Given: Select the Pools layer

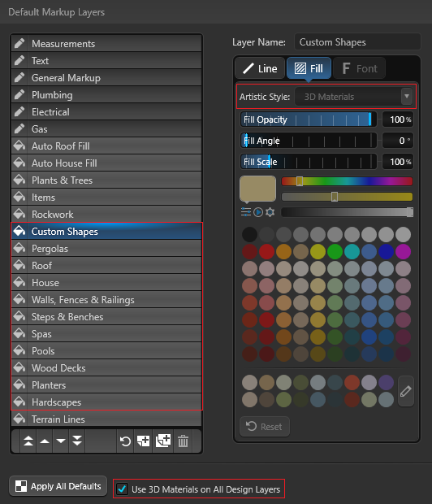Looking at the screenshot, I should point(106,350).
